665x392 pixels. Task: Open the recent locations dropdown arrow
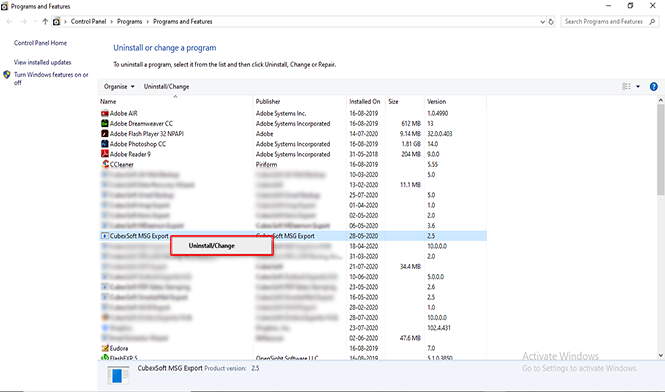(35, 22)
